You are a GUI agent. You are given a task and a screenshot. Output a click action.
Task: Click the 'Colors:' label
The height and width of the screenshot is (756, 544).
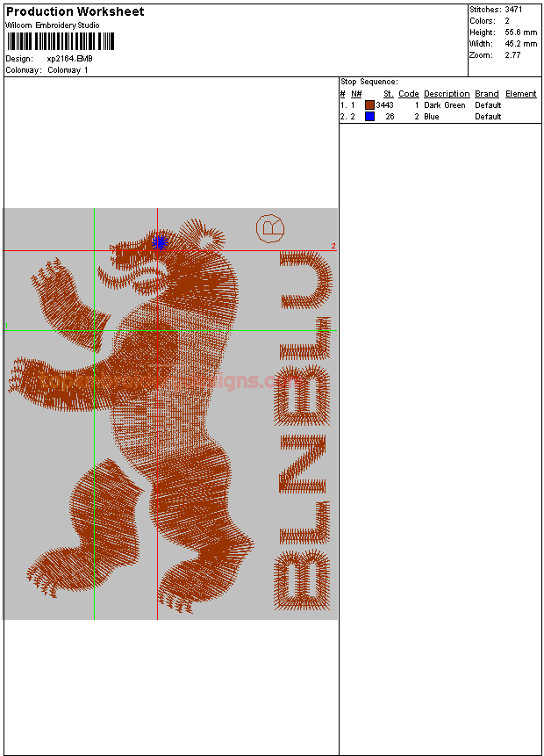pyautogui.click(x=483, y=21)
